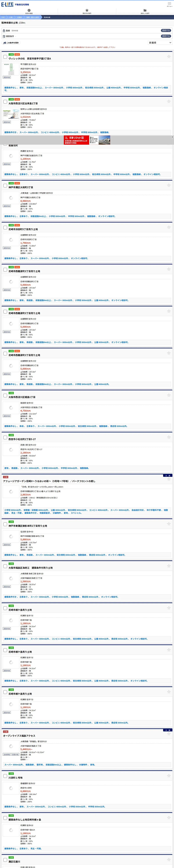Open アフュージアガーデン尼崎II listing title
This screenshot has width=174, height=868.
pos(49,481)
